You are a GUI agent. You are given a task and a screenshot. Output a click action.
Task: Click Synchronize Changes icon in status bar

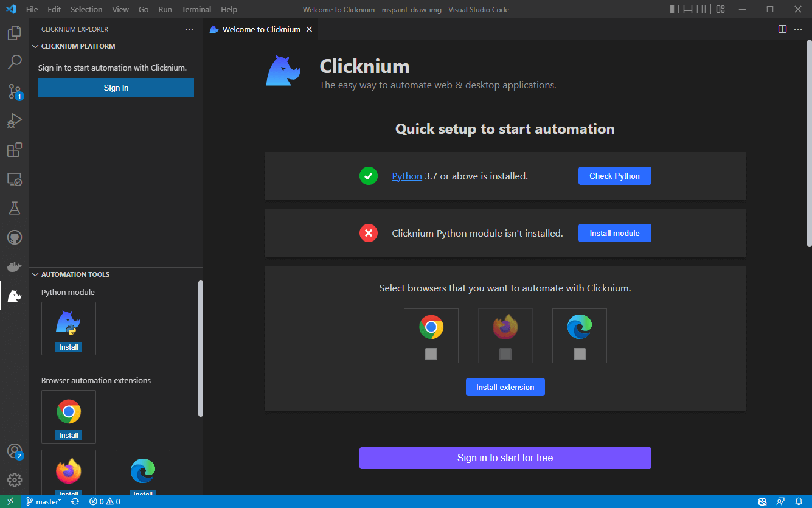click(75, 501)
